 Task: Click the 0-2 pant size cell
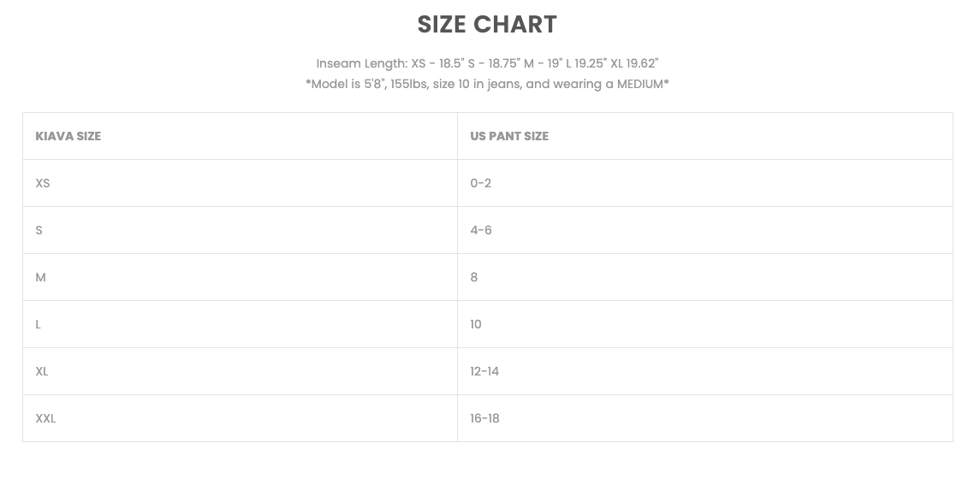tap(480, 183)
